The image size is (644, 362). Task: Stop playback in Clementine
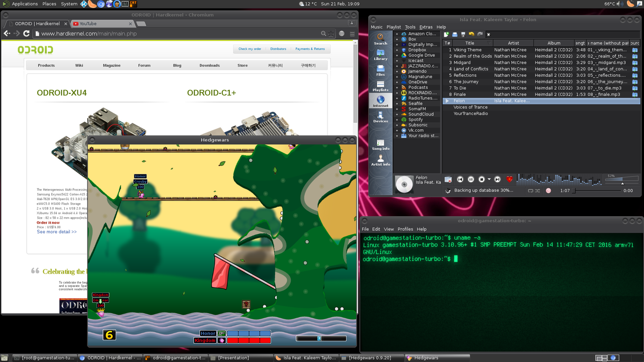click(x=481, y=179)
